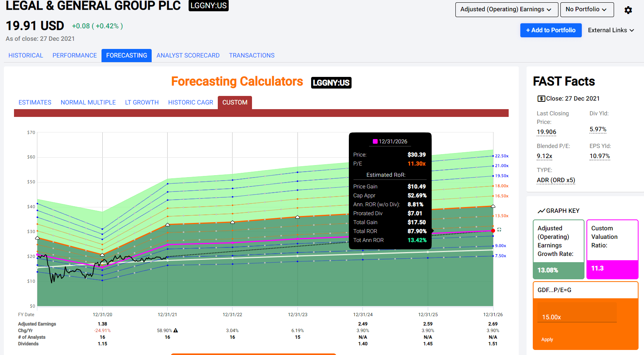Open the No Portfolio dropdown
Viewport: 644px width, 355px height.
(587, 10)
